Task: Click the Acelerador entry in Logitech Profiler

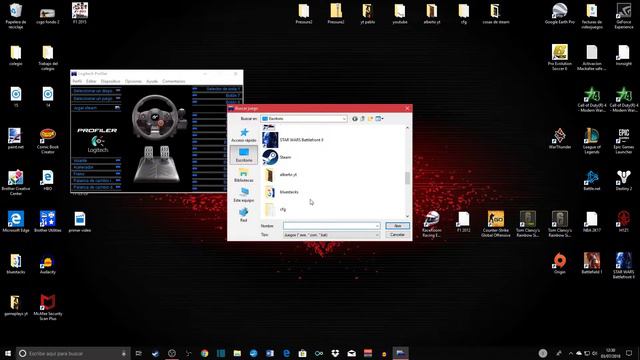Action: 96,167
